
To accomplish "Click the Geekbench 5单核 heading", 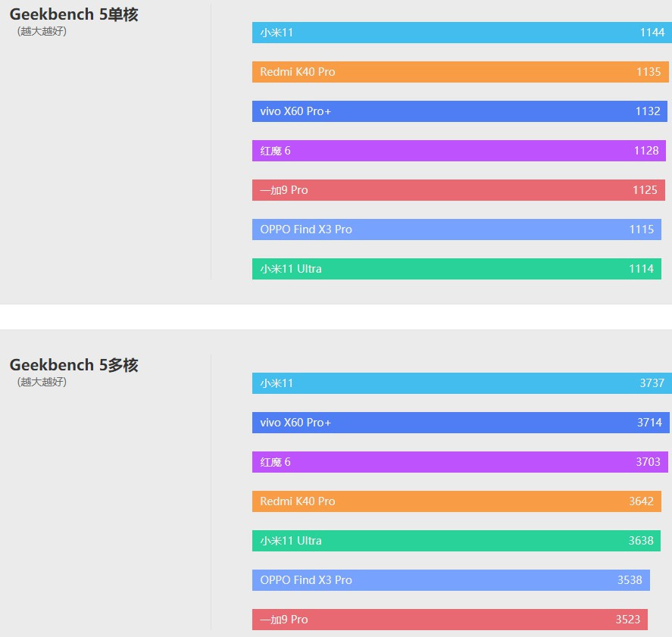I will (x=73, y=14).
